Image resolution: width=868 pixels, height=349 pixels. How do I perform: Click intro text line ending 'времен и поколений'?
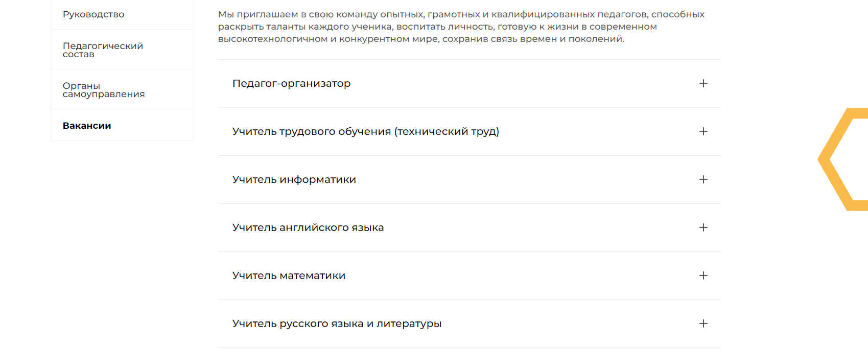(x=421, y=39)
